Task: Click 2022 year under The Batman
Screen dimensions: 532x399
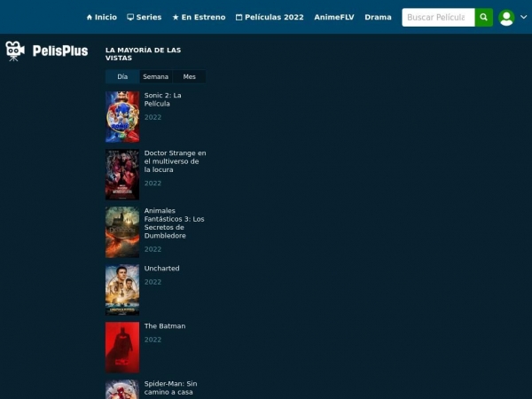Action: pyautogui.click(x=153, y=340)
